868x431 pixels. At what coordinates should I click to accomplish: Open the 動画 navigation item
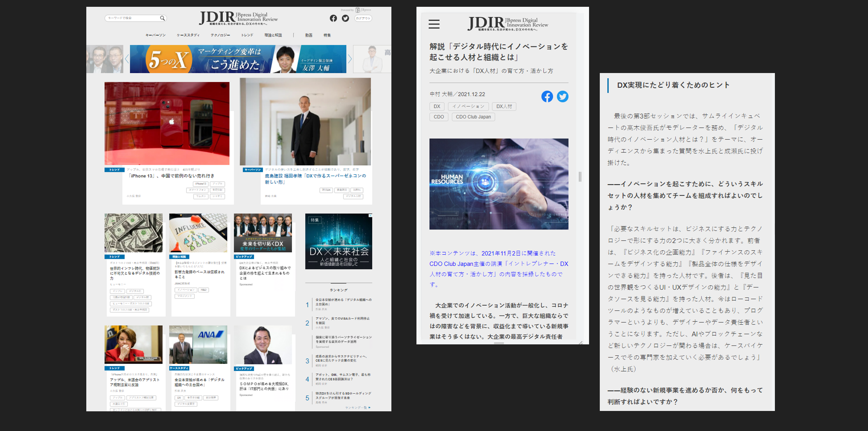point(309,35)
